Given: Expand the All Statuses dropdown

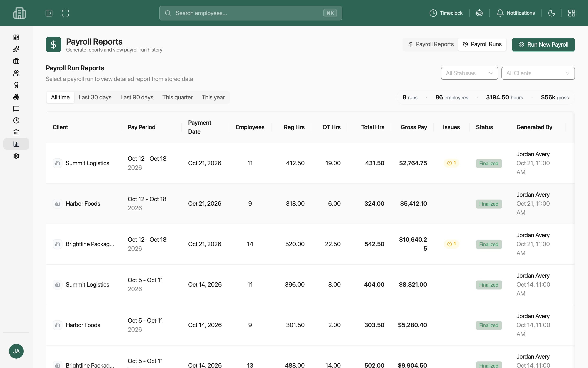Looking at the screenshot, I should 469,73.
